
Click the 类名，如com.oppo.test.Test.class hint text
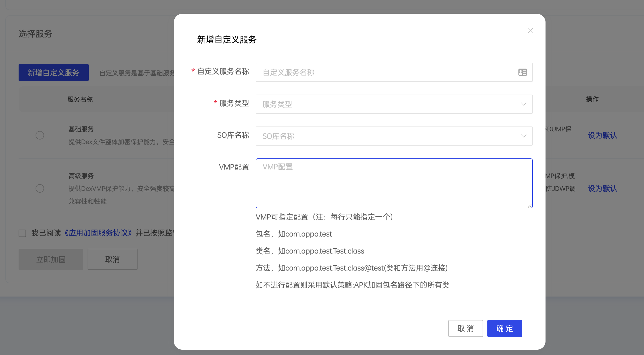(310, 251)
